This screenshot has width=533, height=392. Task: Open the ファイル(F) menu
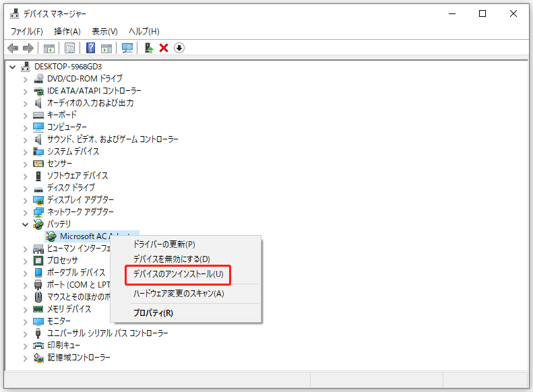26,32
